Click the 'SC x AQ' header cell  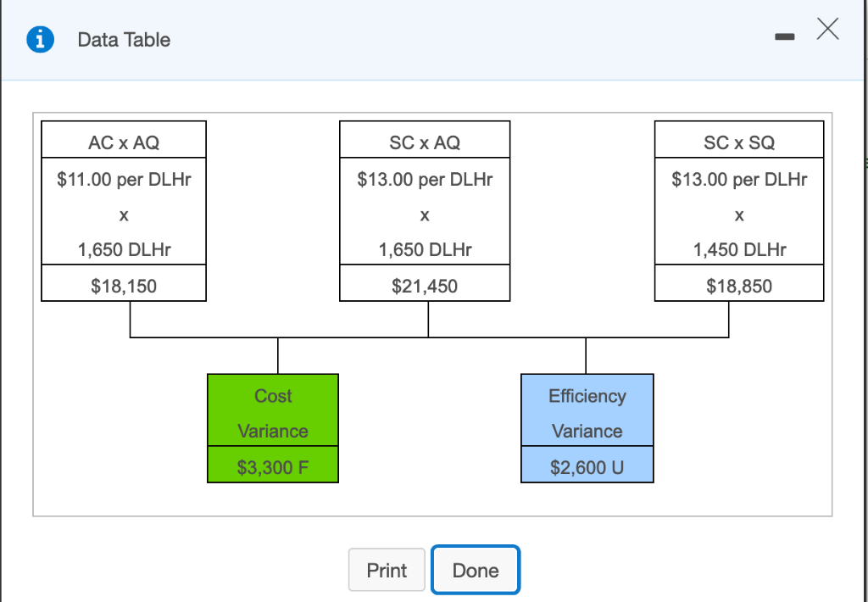point(425,140)
